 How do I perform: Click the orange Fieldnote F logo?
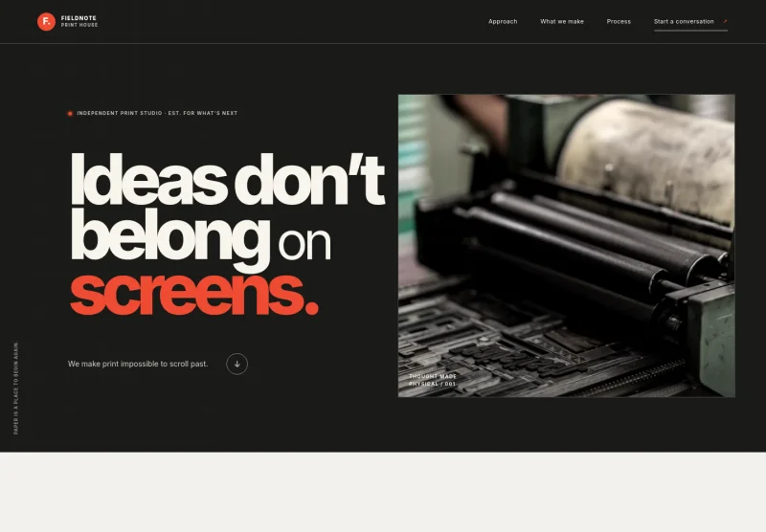[46, 21]
